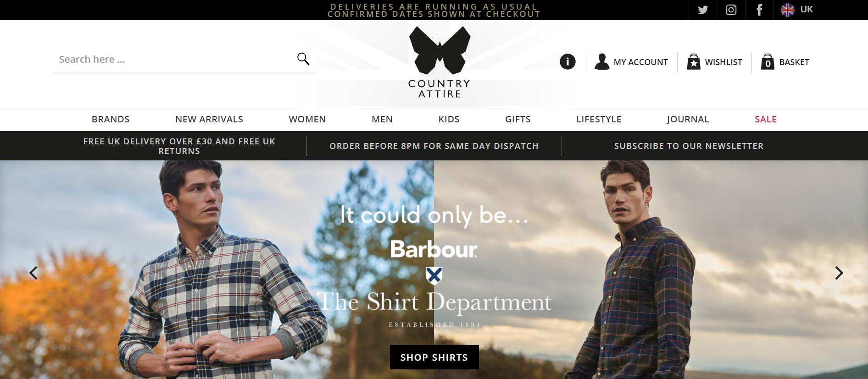868x379 pixels.
Task: Open My Account user icon
Action: [x=602, y=61]
